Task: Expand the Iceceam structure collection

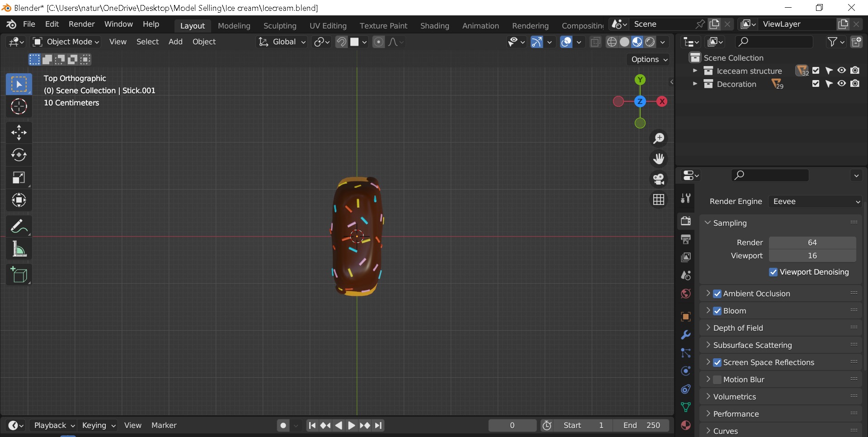Action: tap(695, 71)
